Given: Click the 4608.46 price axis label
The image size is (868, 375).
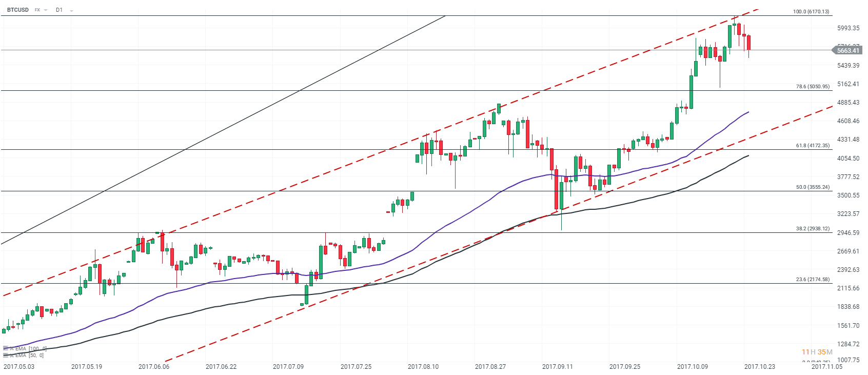Looking at the screenshot, I should click(x=849, y=121).
